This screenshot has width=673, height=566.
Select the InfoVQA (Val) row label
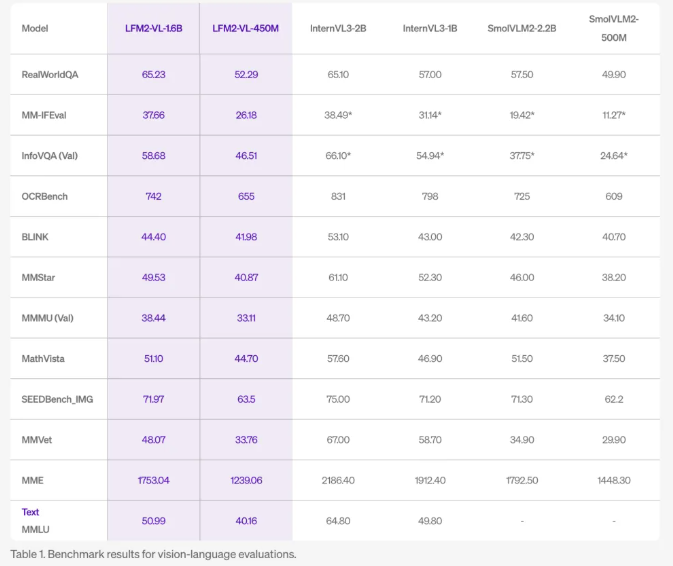click(49, 156)
